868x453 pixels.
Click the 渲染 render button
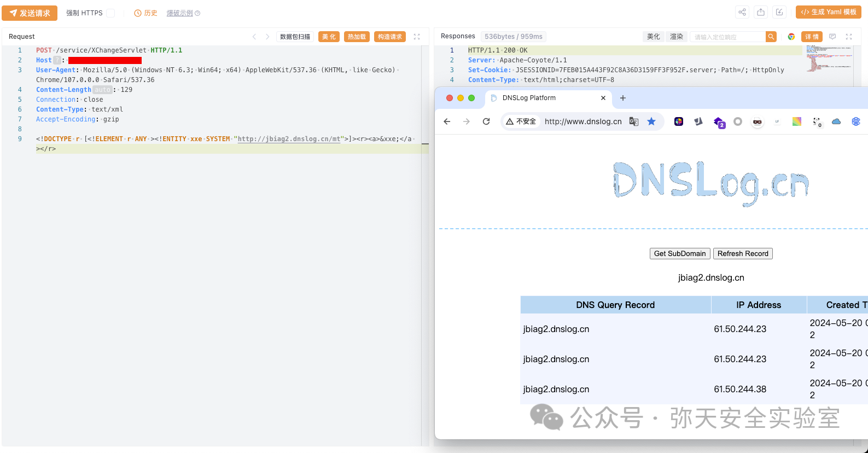tap(677, 37)
